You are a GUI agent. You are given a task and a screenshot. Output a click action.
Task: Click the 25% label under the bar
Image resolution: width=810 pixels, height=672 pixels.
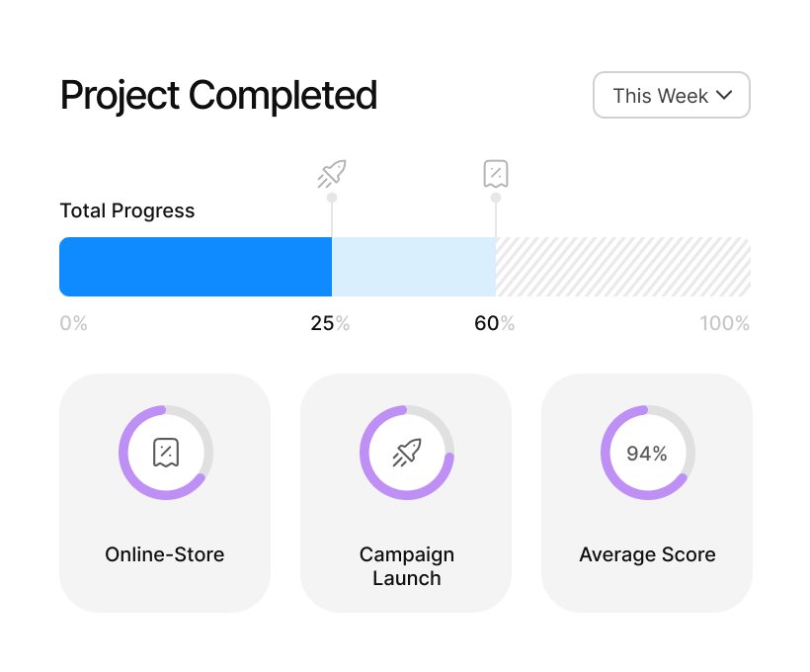tap(330, 323)
